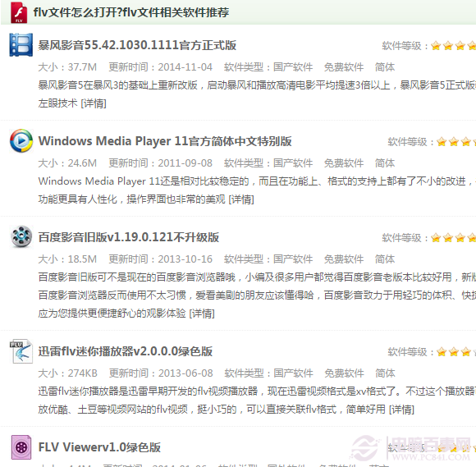Click 大小：37.7M text for 暴风影音
Viewport: 476px width, 467px height.
click(x=67, y=67)
